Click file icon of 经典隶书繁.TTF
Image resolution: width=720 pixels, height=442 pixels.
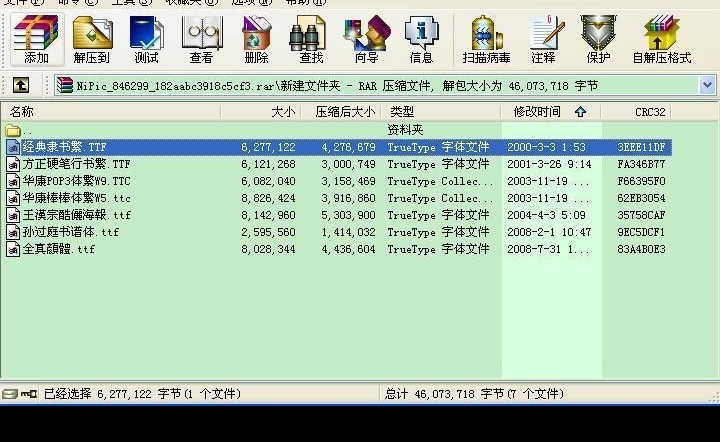tap(13, 147)
